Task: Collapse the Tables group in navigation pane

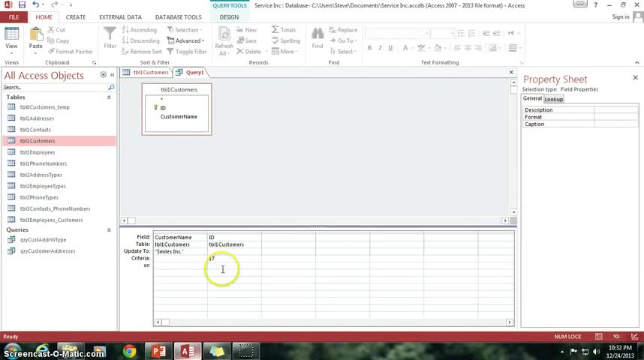Action: [109, 97]
